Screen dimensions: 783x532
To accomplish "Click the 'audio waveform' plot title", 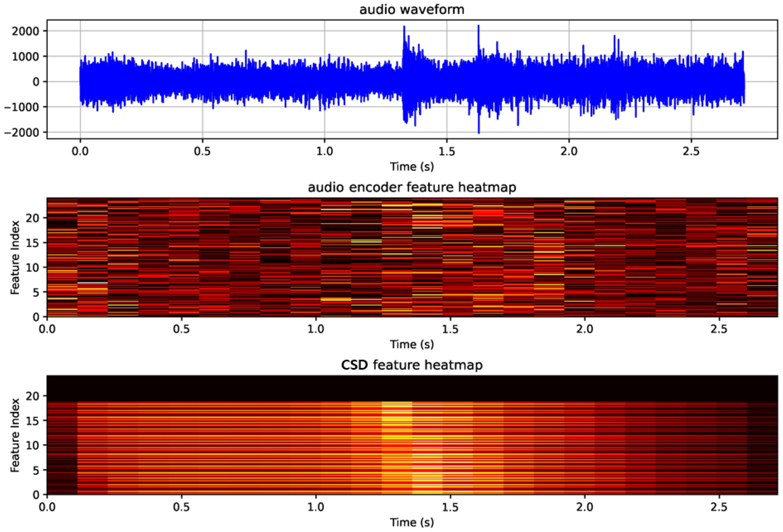I will [x=412, y=9].
